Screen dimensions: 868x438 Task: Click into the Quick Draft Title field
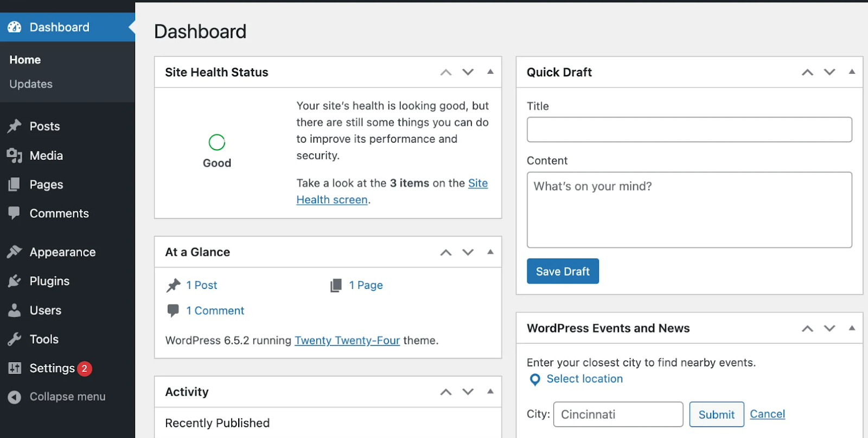pos(689,130)
